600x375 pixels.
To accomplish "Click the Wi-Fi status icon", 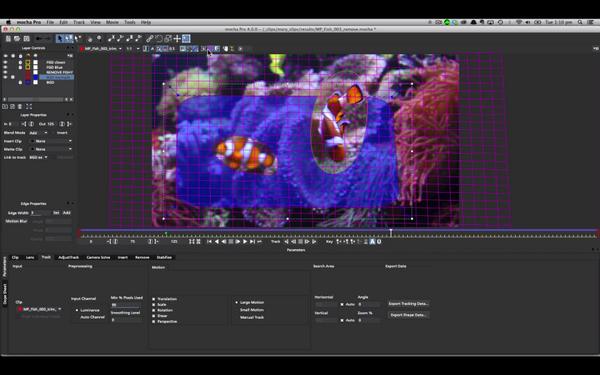I will (519, 22).
